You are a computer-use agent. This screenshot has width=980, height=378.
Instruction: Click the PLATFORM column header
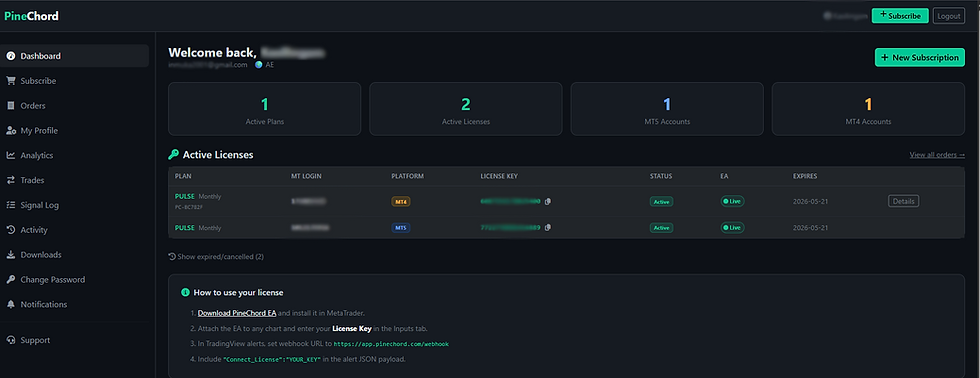[408, 176]
